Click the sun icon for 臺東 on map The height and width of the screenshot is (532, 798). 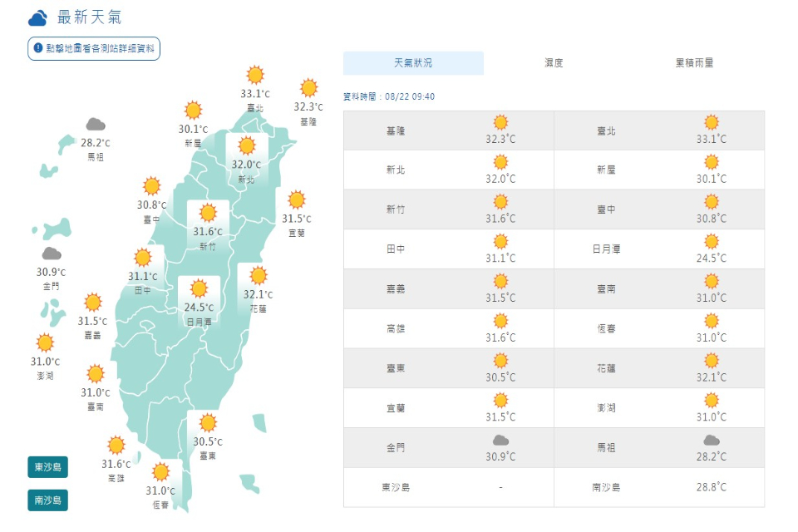click(x=208, y=423)
